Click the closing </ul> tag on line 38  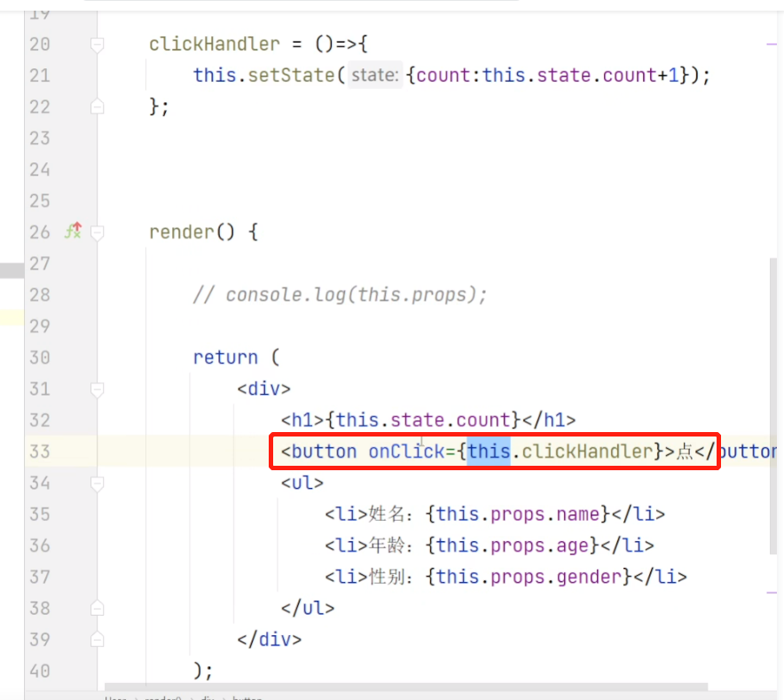pyautogui.click(x=308, y=608)
